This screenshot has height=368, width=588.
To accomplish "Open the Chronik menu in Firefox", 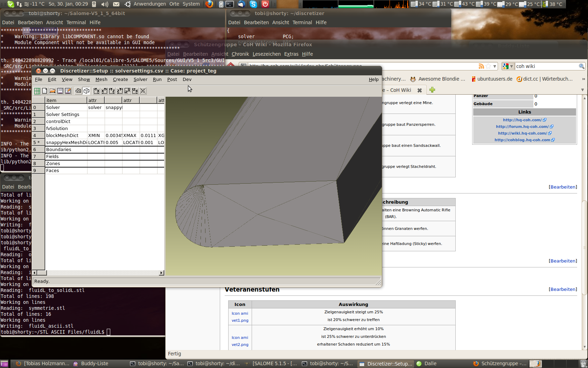I will 240,54.
